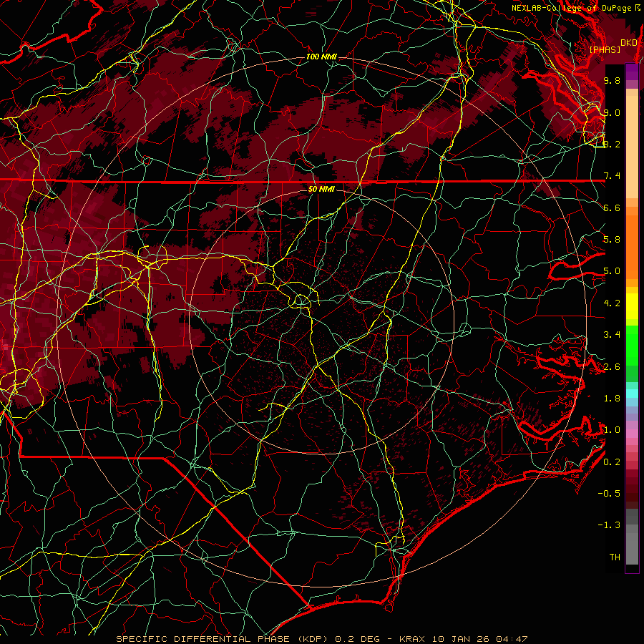644x644 pixels.
Task: Click the 8.2 value on the legend
Action: click(612, 144)
